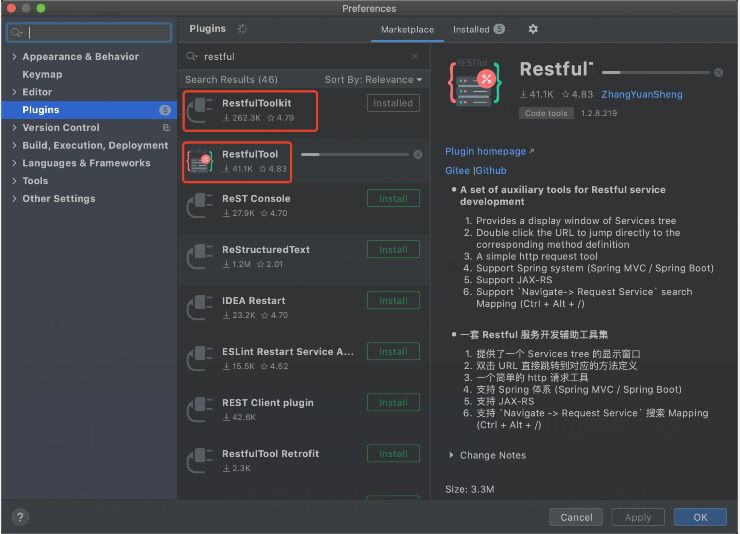
Task: Click the magnifier icon in settings search
Action: [x=17, y=33]
